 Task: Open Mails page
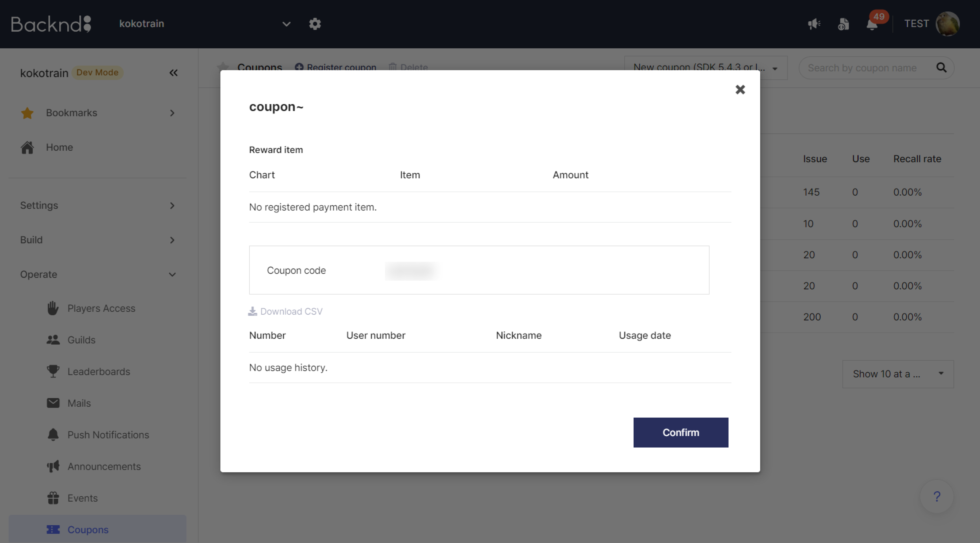[79, 403]
